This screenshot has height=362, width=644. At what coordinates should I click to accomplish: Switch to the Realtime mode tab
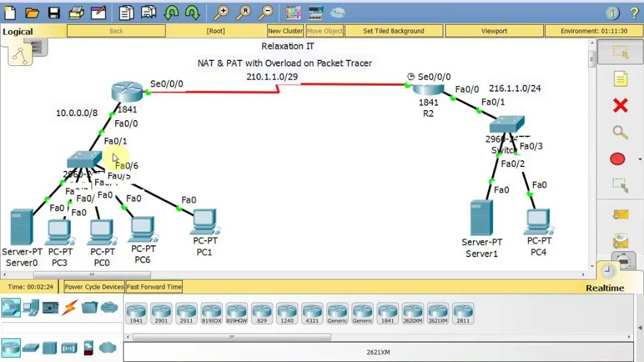pos(605,288)
